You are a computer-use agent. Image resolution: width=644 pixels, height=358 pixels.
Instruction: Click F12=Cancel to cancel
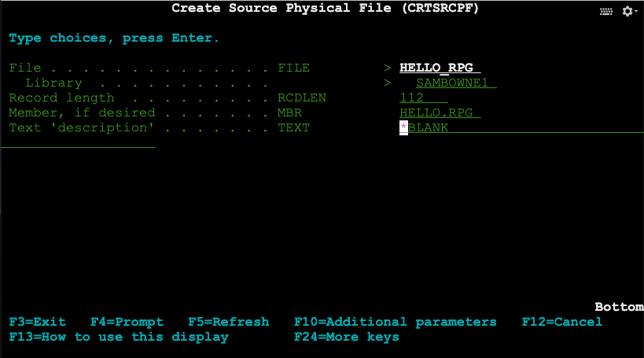click(x=562, y=322)
